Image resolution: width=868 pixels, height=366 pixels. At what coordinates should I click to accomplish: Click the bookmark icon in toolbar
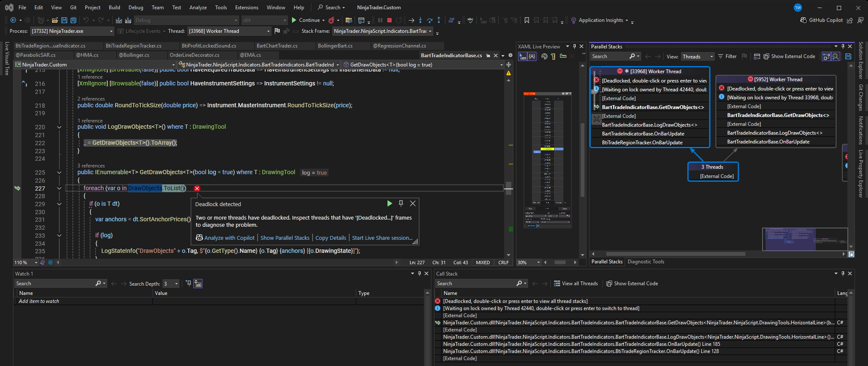pos(527,20)
